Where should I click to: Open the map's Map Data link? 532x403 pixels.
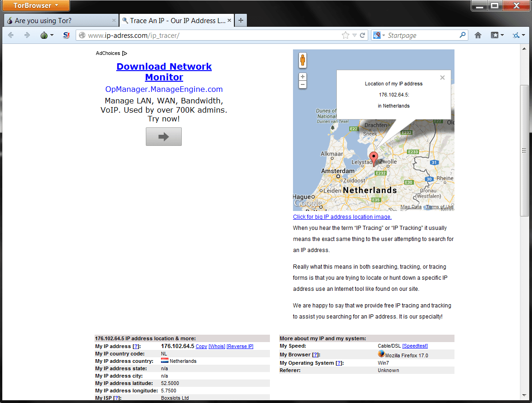click(x=411, y=207)
